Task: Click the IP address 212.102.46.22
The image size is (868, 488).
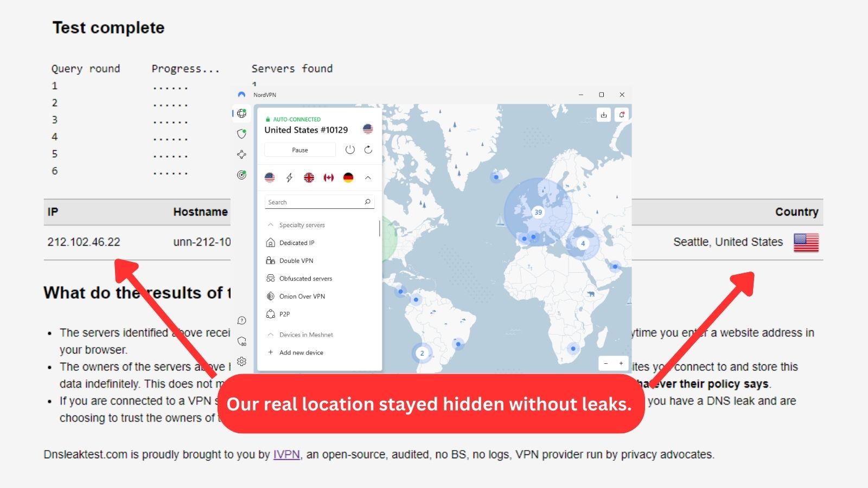Action: [84, 242]
